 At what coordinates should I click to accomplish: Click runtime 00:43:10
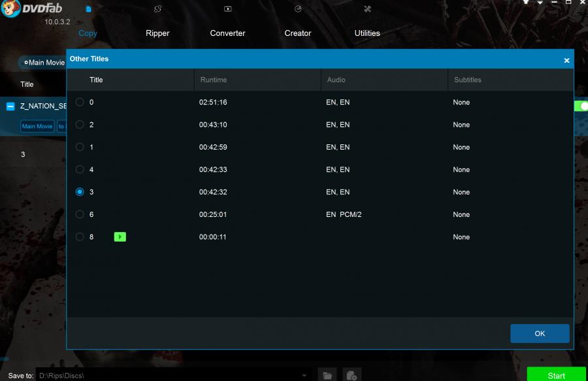coord(213,125)
